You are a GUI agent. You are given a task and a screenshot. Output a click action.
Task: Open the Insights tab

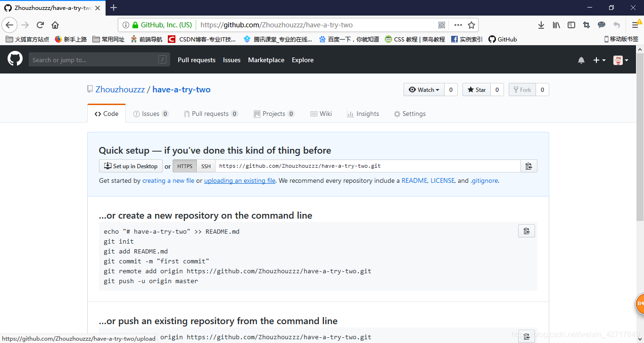click(363, 114)
